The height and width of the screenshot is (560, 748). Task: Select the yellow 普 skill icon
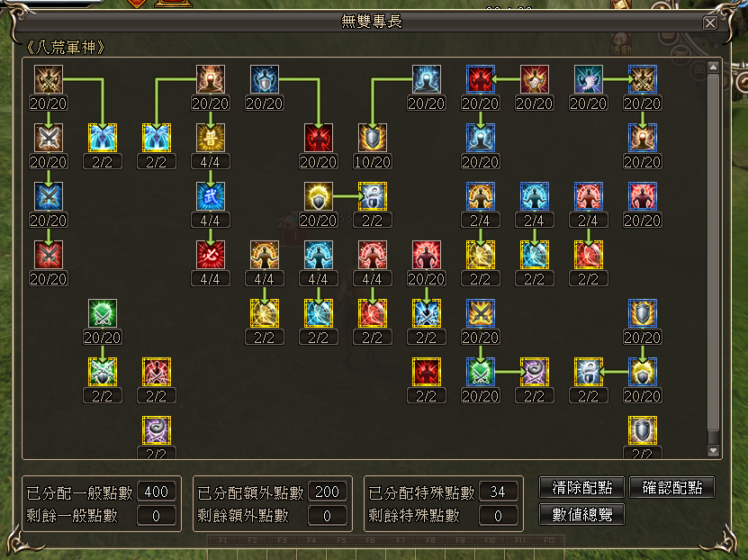210,137
